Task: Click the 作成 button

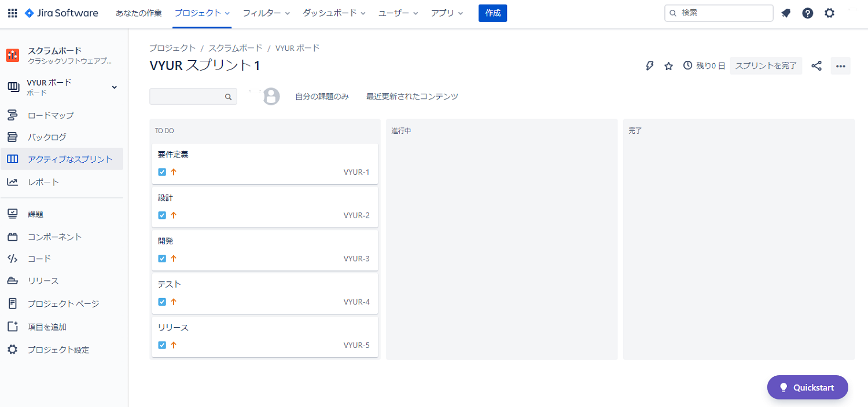Action: click(492, 13)
